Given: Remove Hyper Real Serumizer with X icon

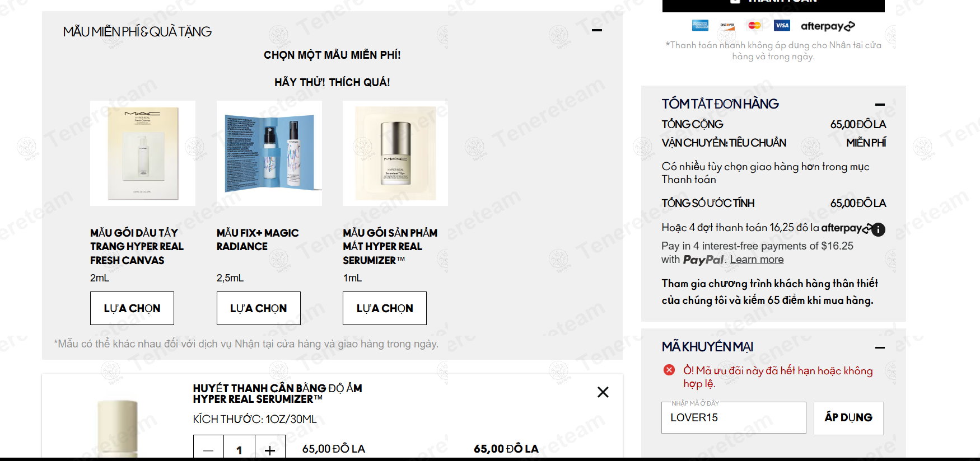Looking at the screenshot, I should coord(603,392).
